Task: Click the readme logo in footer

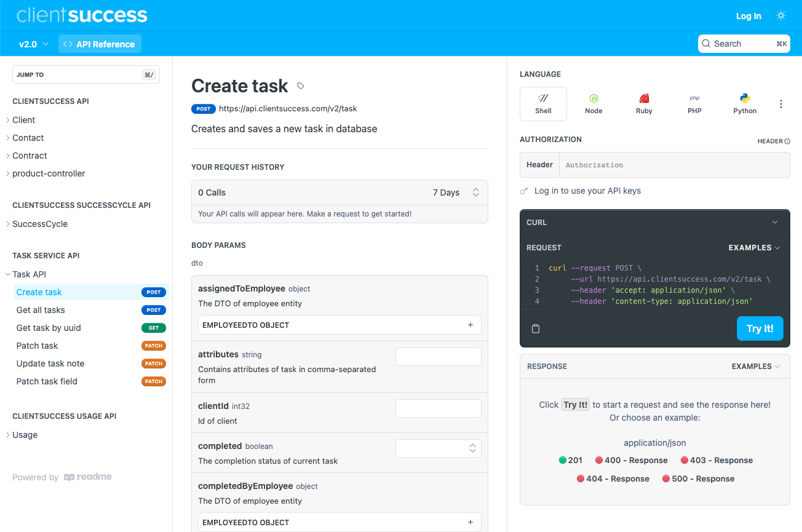Action: [x=88, y=477]
